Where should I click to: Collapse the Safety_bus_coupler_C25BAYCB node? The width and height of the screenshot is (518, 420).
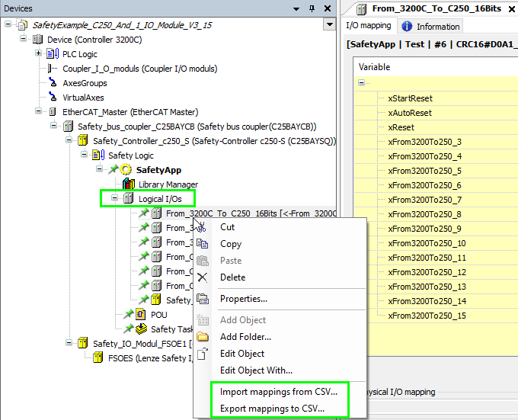pyautogui.click(x=53, y=126)
